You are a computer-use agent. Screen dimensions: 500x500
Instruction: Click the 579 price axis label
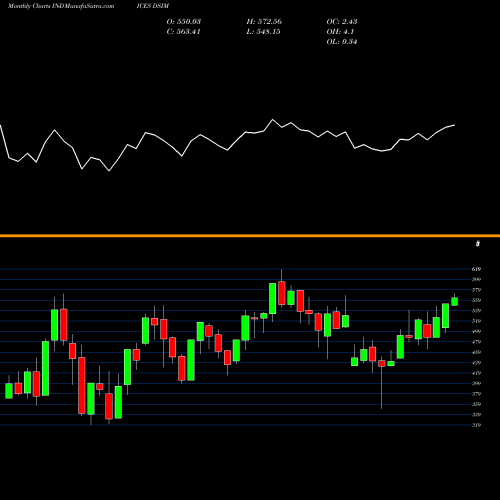coord(476,290)
